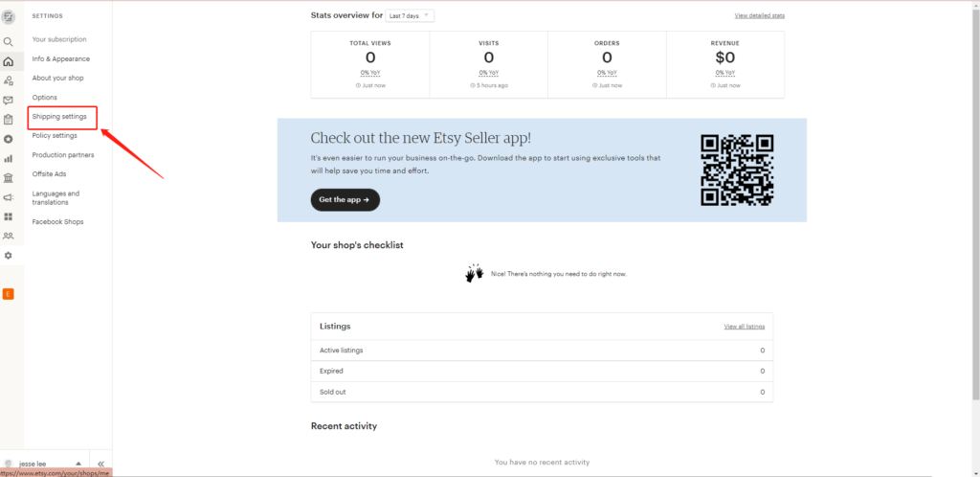
Task: Open Options settings page
Action: [44, 98]
